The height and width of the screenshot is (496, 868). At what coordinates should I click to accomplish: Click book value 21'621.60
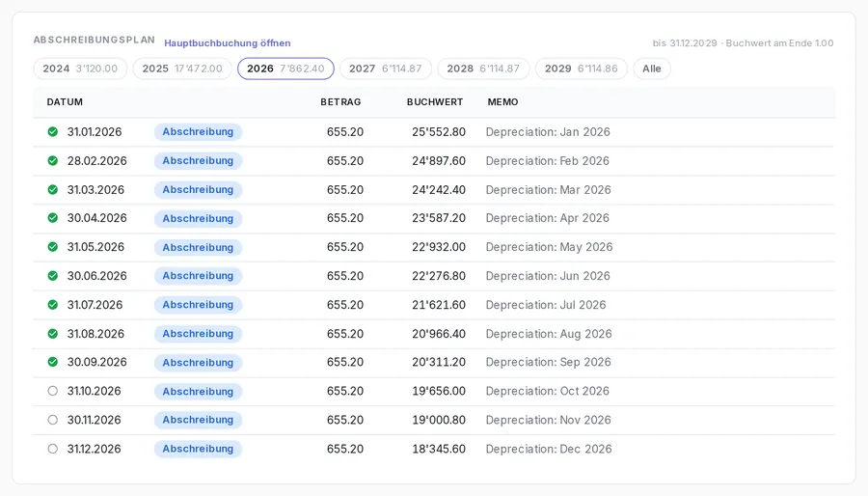pyautogui.click(x=439, y=305)
